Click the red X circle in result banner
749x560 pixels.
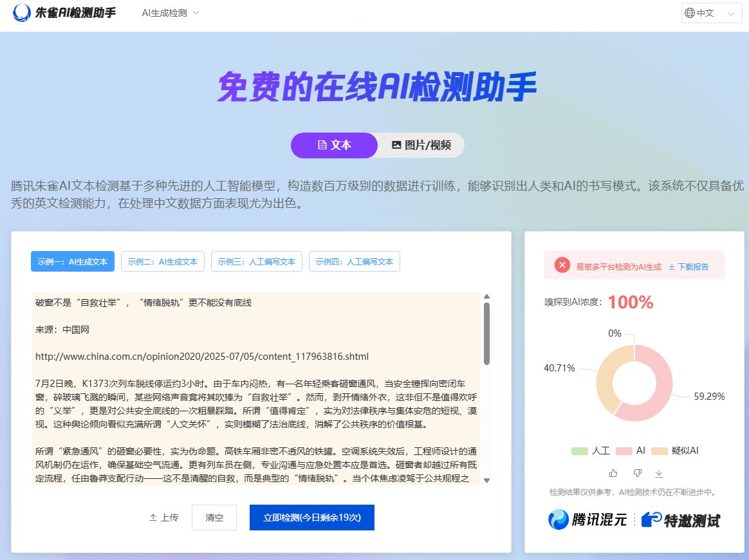(563, 265)
